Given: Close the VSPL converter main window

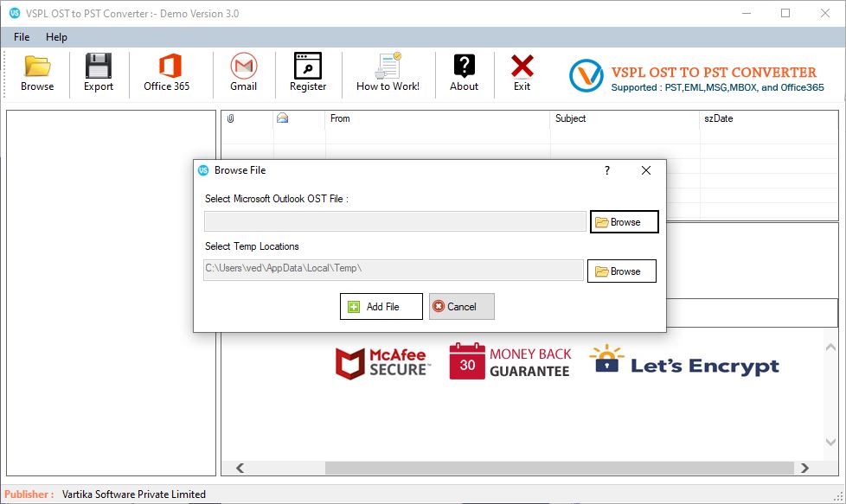Looking at the screenshot, I should point(825,14).
